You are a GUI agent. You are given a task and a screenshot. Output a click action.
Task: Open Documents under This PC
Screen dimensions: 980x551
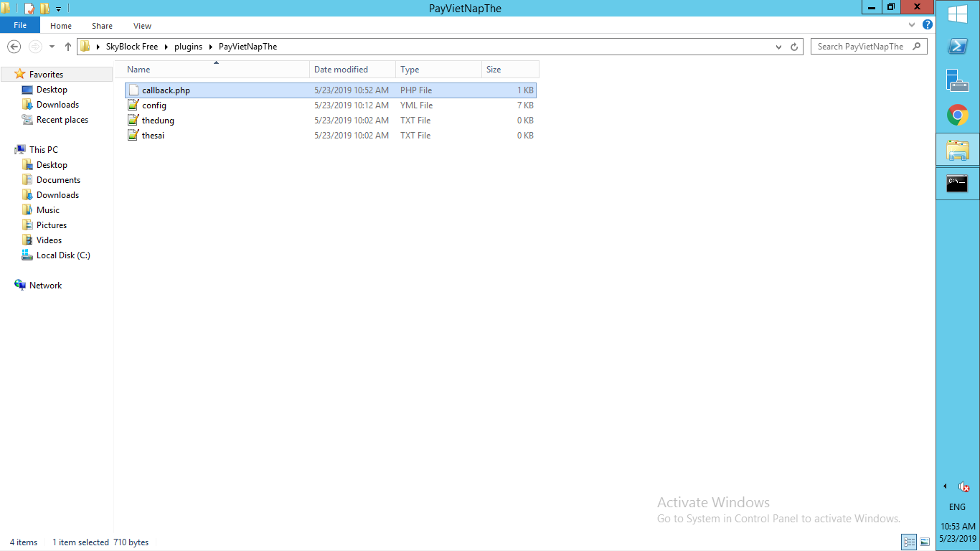(58, 180)
